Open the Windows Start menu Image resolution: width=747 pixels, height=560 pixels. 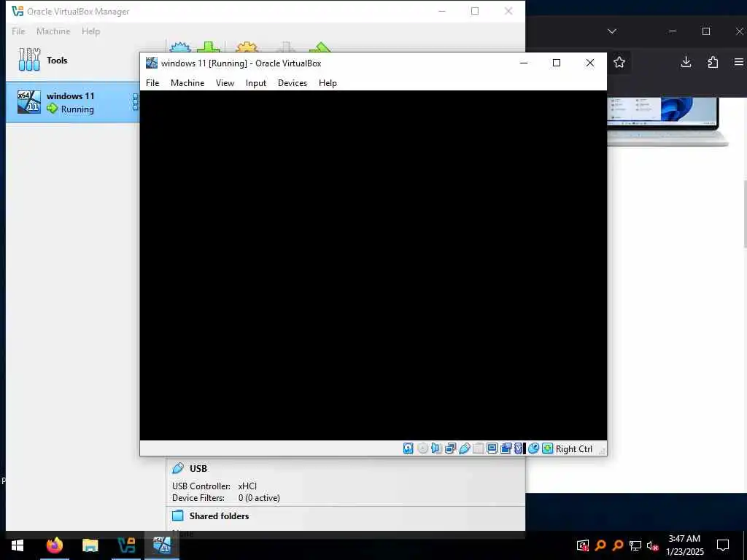point(18,545)
